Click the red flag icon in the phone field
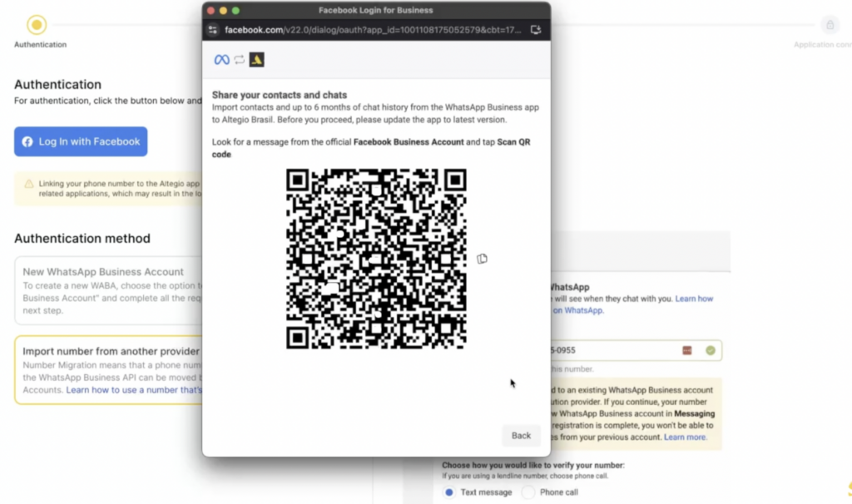This screenshot has height=504, width=852. point(687,351)
